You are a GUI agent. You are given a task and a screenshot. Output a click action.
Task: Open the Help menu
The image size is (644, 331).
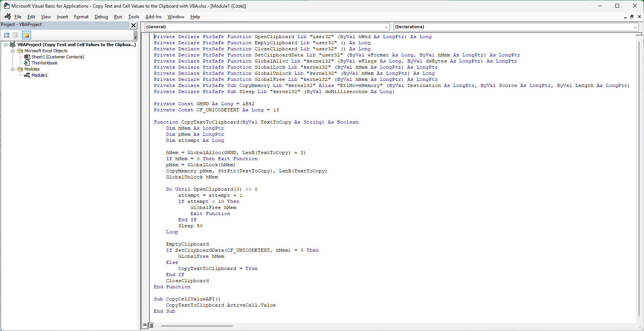(x=195, y=17)
